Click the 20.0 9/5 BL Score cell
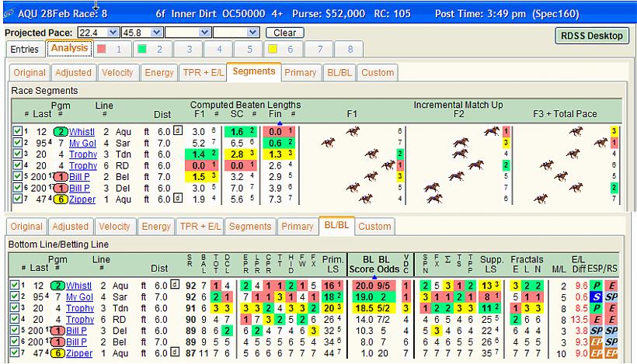This screenshot has height=364, width=637. [373, 286]
